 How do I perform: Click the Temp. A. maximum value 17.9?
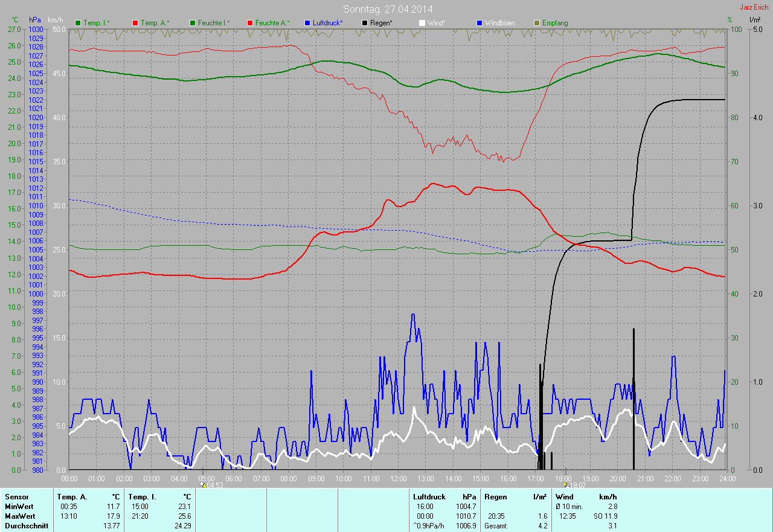(x=114, y=516)
